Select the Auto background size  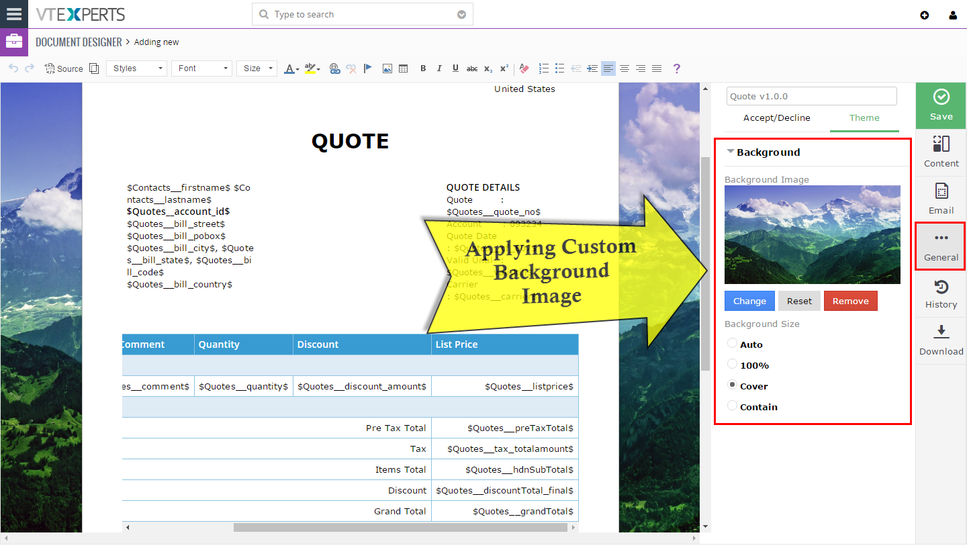[732, 343]
